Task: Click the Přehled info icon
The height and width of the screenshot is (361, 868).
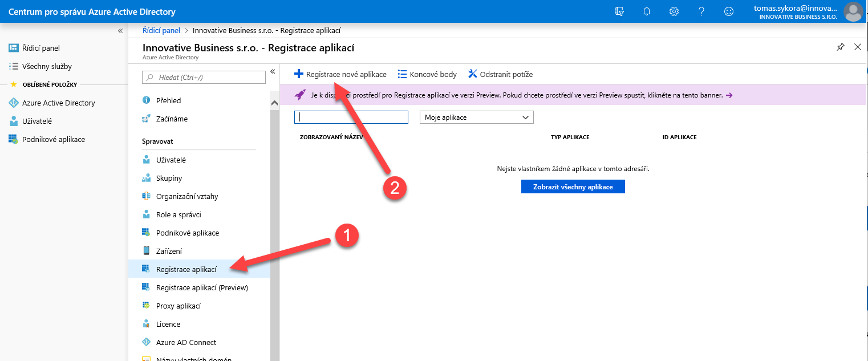Action: click(146, 100)
